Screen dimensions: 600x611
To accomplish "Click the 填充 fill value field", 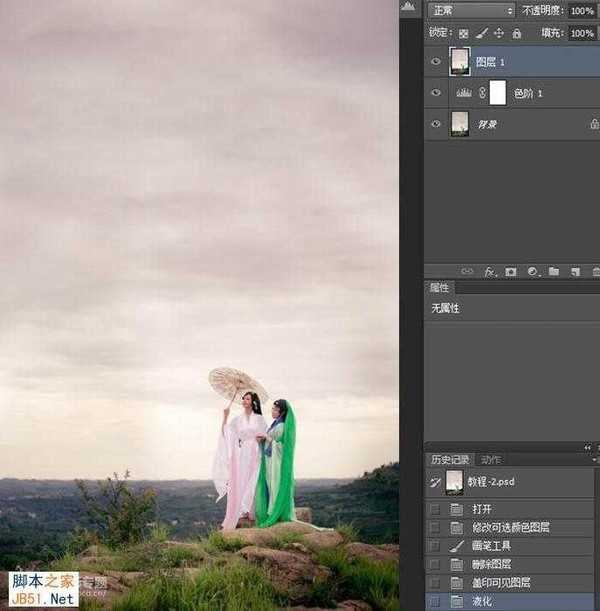I will coord(582,33).
